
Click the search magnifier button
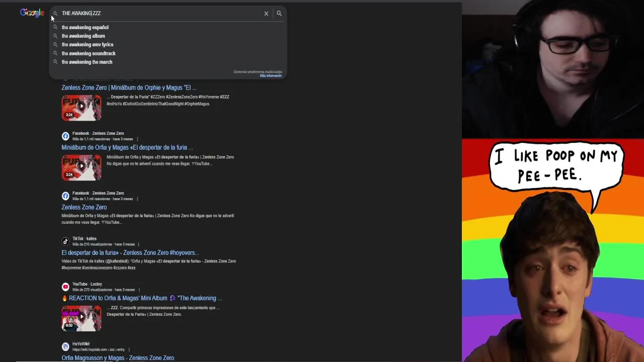279,14
